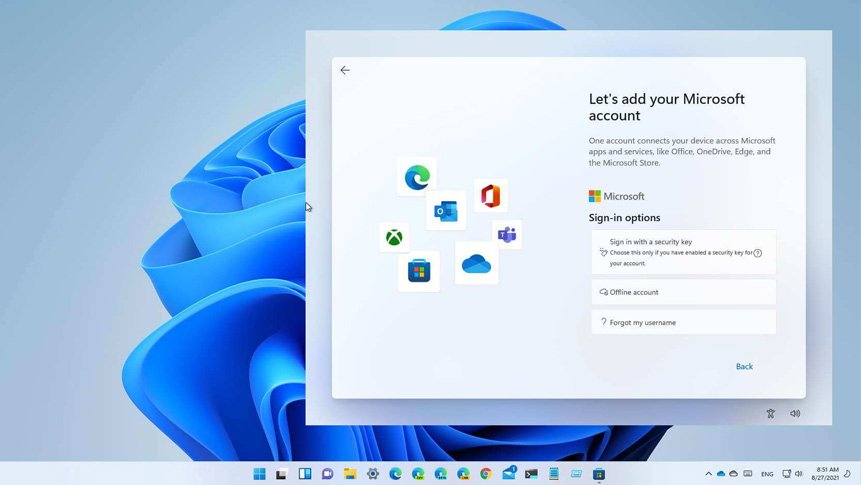Click the speaker icon inside setup window
This screenshot has height=485, width=861.
click(x=795, y=414)
